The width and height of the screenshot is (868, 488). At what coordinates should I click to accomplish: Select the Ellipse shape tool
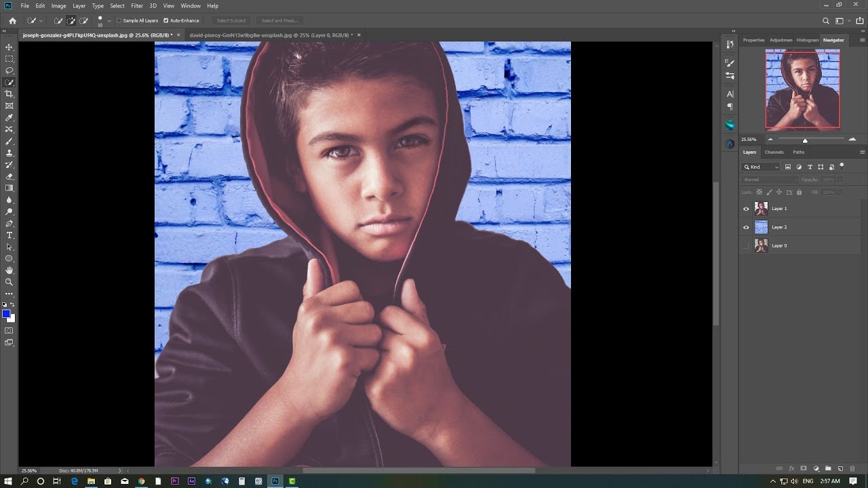9,258
